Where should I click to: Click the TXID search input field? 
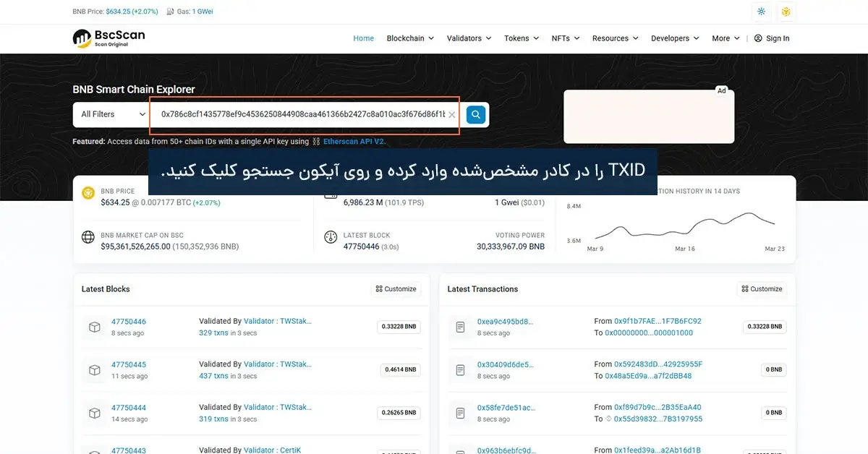[304, 115]
